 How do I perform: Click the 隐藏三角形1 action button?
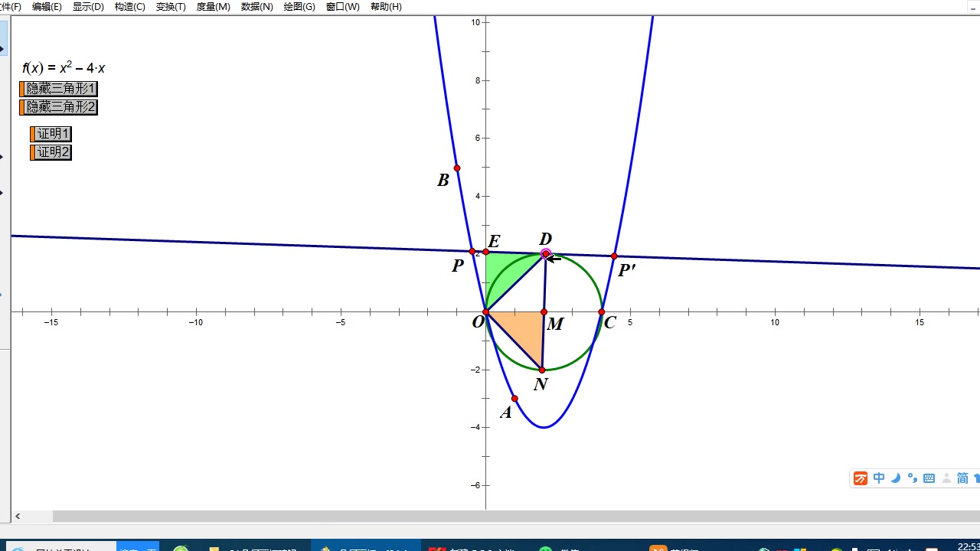(x=59, y=89)
